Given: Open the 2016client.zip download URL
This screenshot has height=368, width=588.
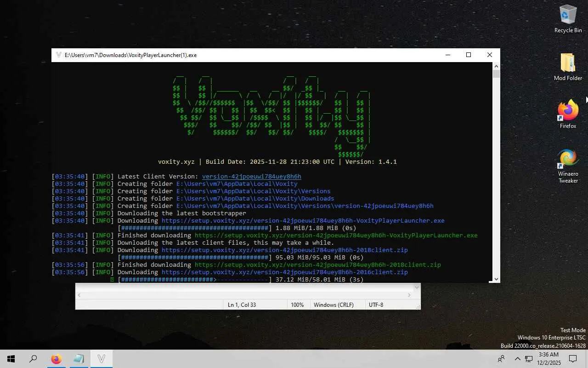Looking at the screenshot, I should tap(285, 272).
